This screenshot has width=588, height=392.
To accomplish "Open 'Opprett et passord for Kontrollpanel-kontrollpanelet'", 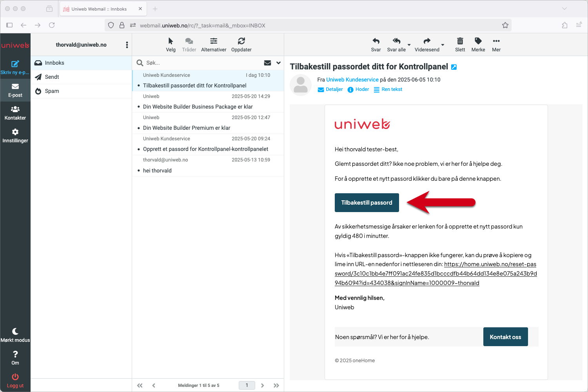I will coord(208,144).
